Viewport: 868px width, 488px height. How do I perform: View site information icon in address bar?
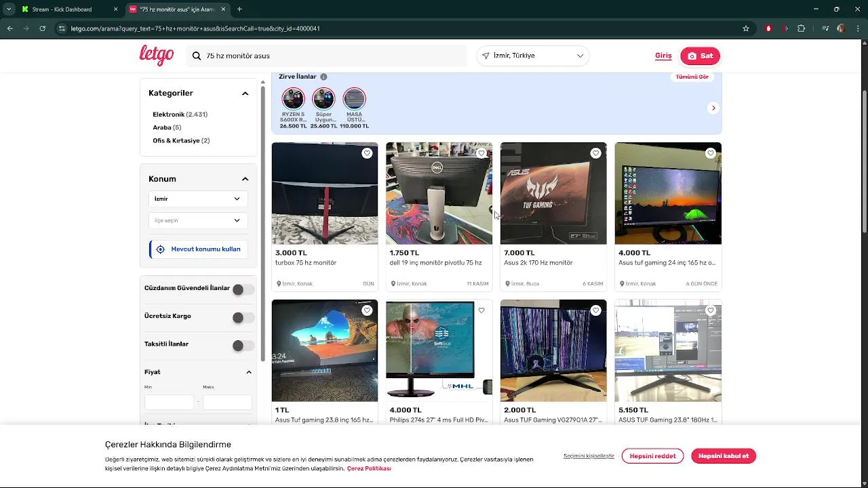(x=62, y=28)
